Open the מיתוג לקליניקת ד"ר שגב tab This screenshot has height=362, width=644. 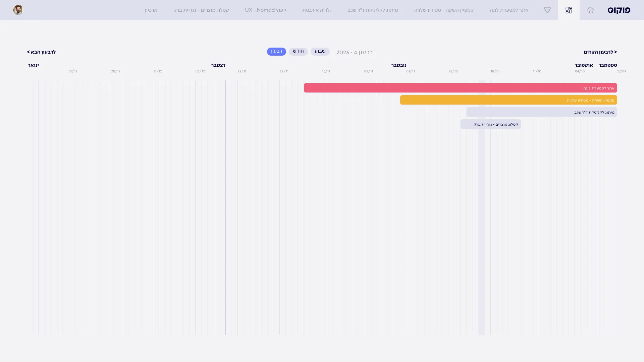click(x=373, y=10)
